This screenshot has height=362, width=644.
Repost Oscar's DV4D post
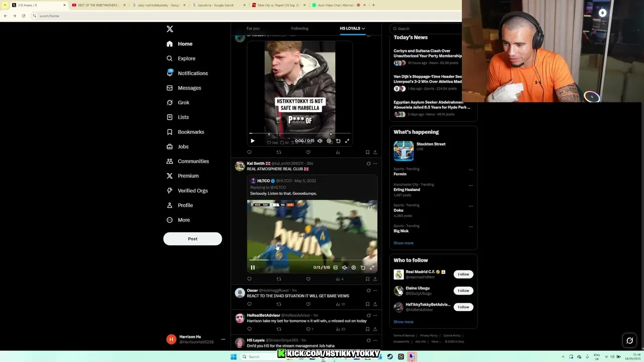(x=279, y=304)
